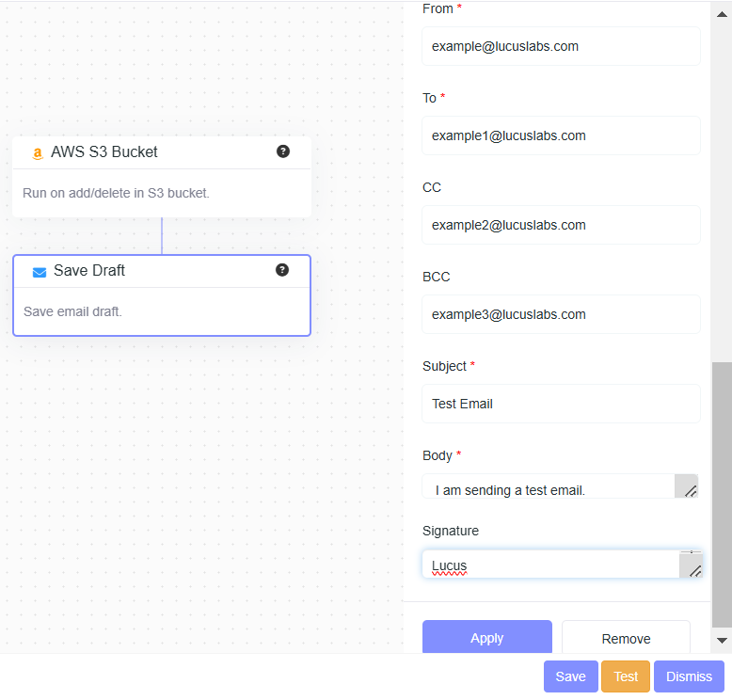Edit the BCC email field
The height and width of the screenshot is (700, 732).
coord(561,314)
